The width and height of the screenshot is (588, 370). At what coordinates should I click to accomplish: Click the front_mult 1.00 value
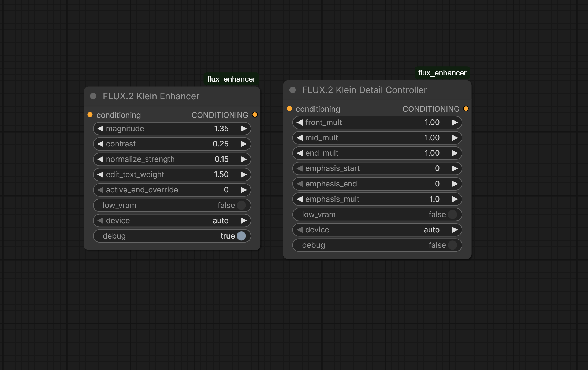(x=432, y=122)
